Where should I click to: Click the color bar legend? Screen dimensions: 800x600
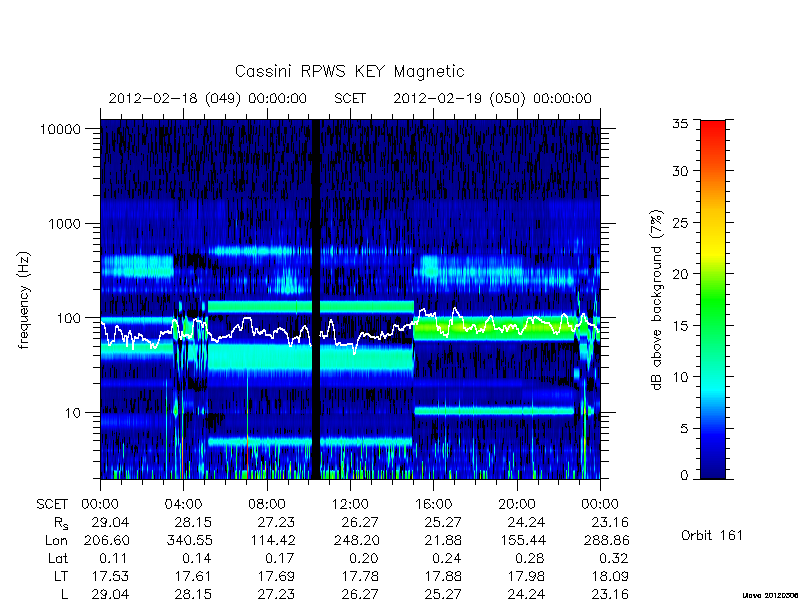(x=713, y=299)
